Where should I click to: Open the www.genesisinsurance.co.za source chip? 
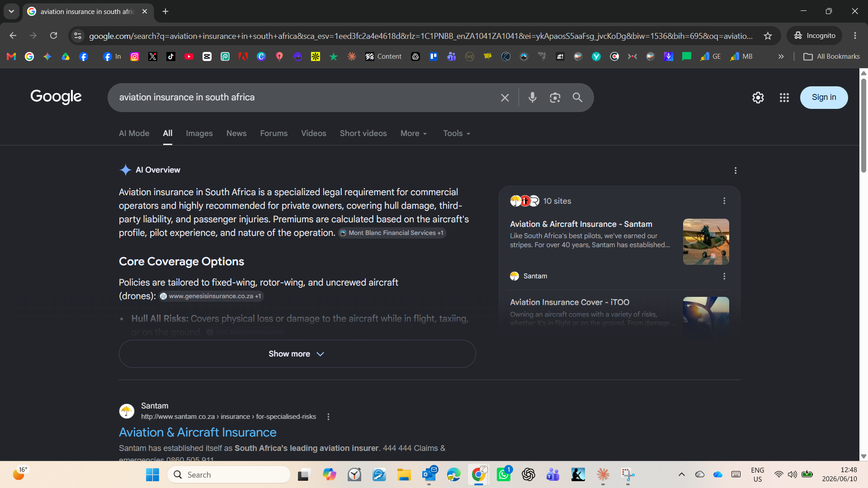211,296
